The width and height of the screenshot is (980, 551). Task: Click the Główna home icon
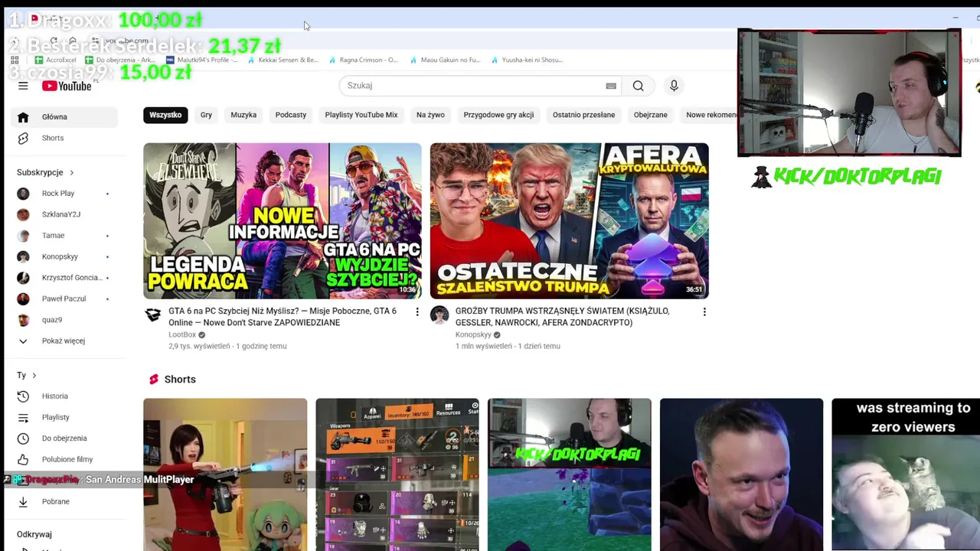point(23,117)
